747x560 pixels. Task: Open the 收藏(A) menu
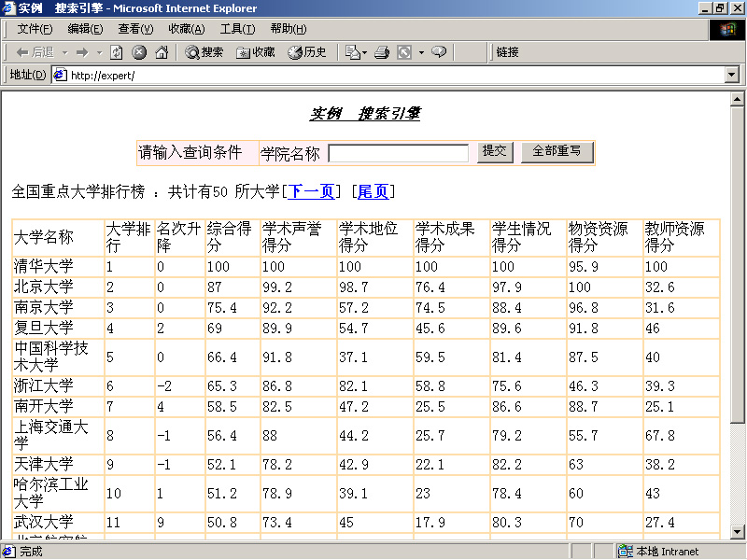pos(187,29)
